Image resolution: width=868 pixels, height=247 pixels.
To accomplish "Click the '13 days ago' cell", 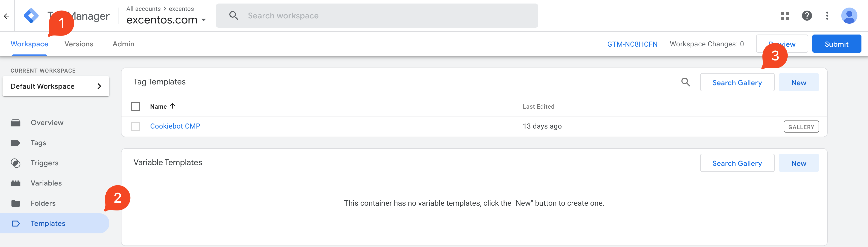I will 542,126.
